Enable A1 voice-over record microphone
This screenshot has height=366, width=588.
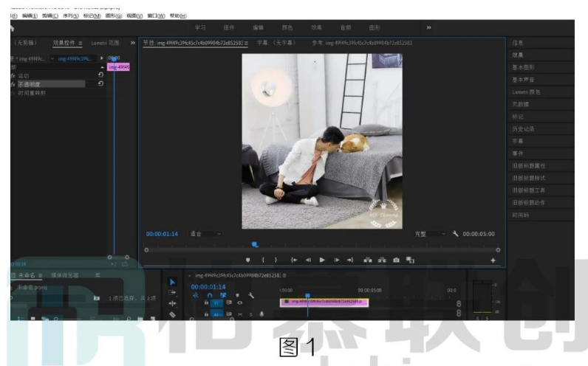pos(261,314)
